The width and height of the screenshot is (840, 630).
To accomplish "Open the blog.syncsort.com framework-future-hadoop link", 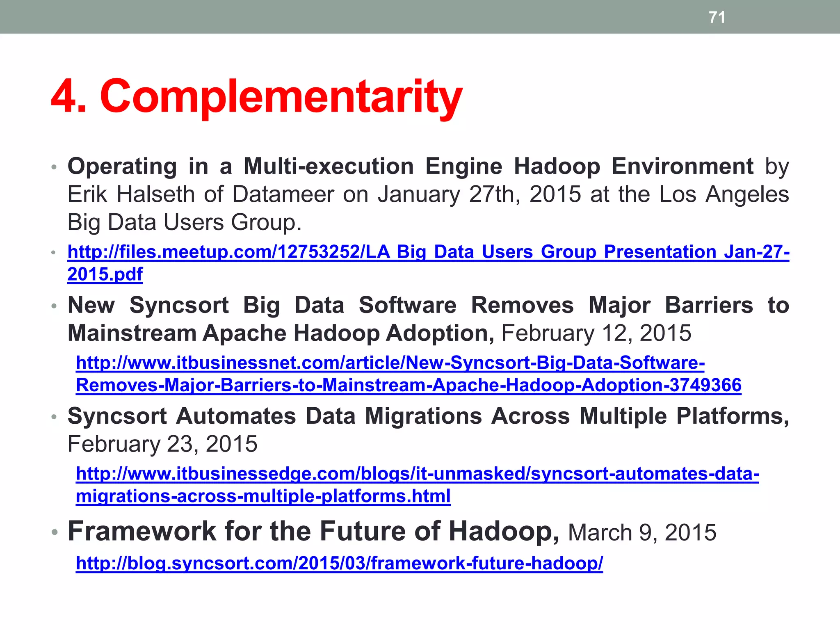I will (x=340, y=563).
